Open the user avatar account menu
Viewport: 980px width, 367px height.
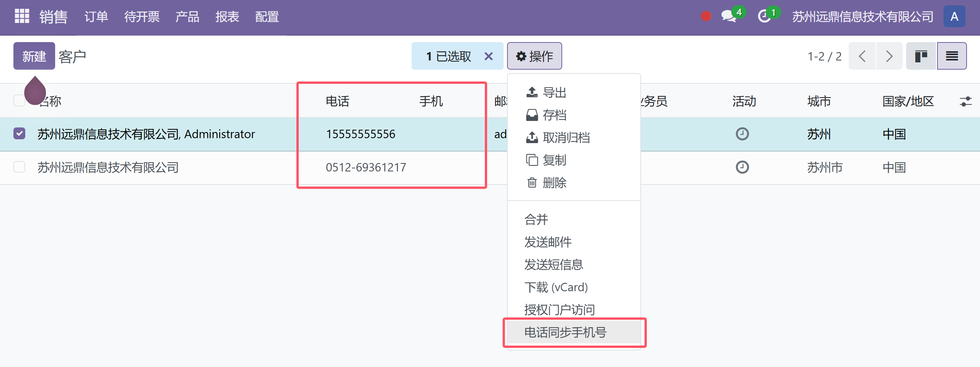point(954,16)
